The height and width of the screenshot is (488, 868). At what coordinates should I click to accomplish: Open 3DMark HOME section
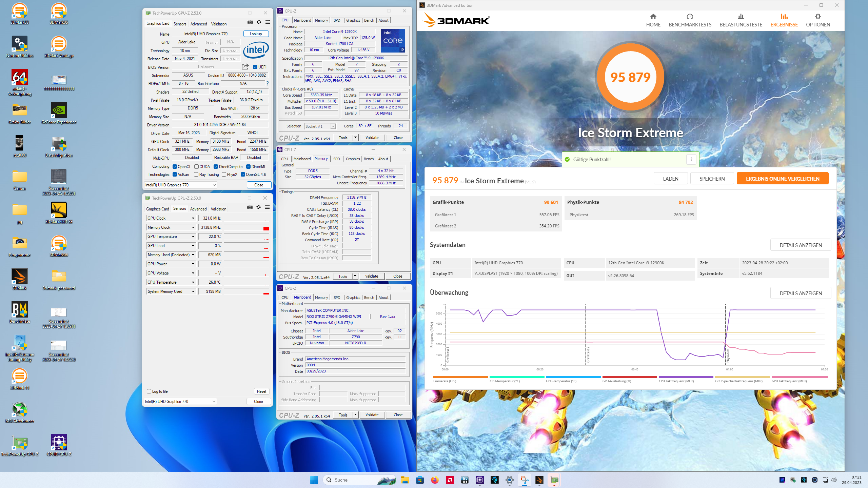(x=653, y=20)
